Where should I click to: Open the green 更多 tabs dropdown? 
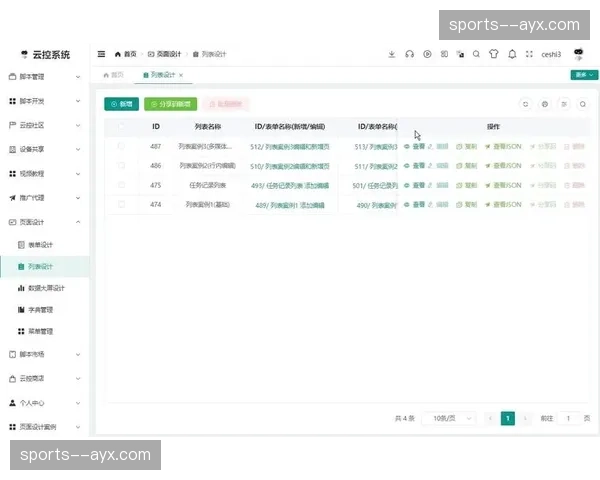tap(584, 75)
